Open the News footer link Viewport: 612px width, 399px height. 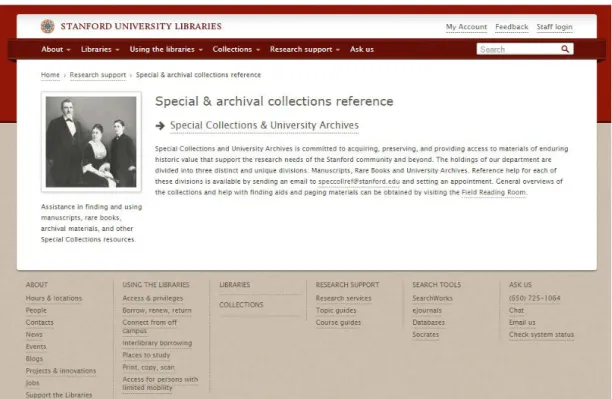34,335
